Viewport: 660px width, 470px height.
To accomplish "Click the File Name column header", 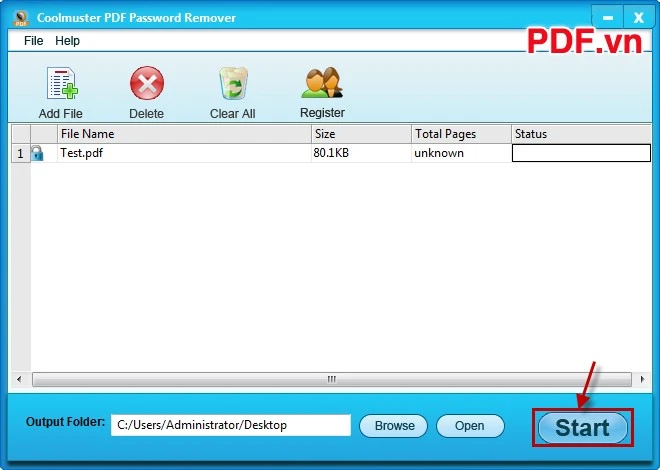I will click(184, 134).
